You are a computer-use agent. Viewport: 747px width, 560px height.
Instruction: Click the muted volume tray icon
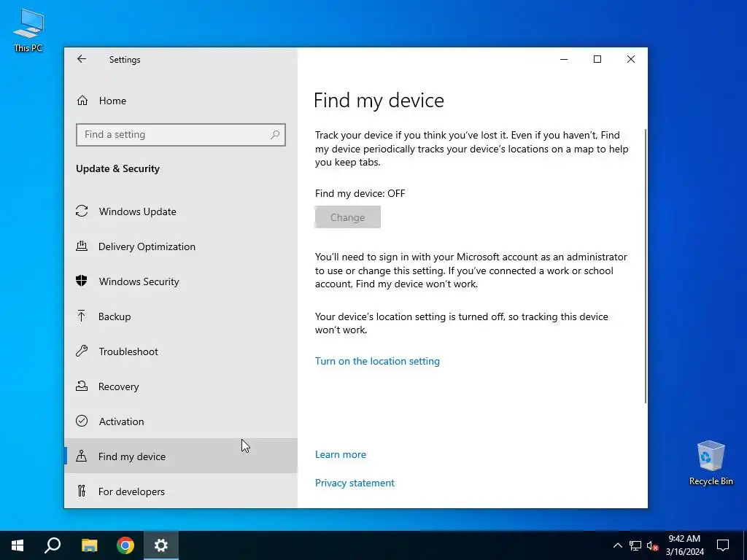[652, 545]
